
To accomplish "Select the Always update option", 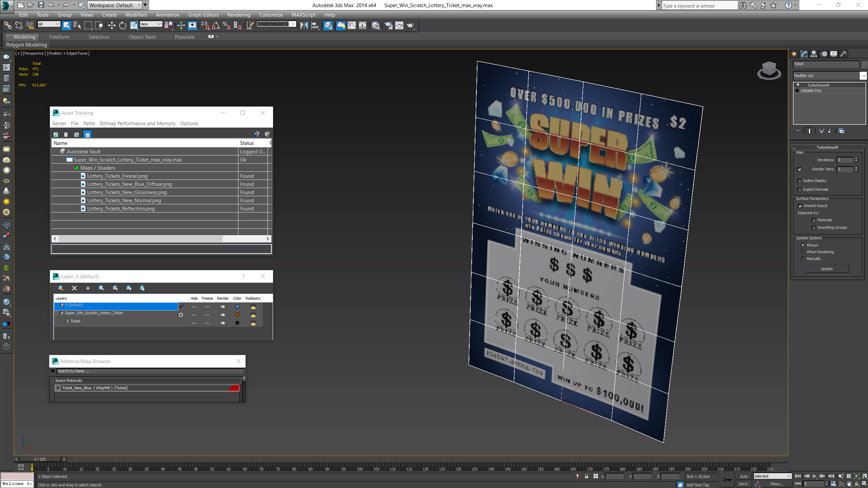I will pos(803,245).
